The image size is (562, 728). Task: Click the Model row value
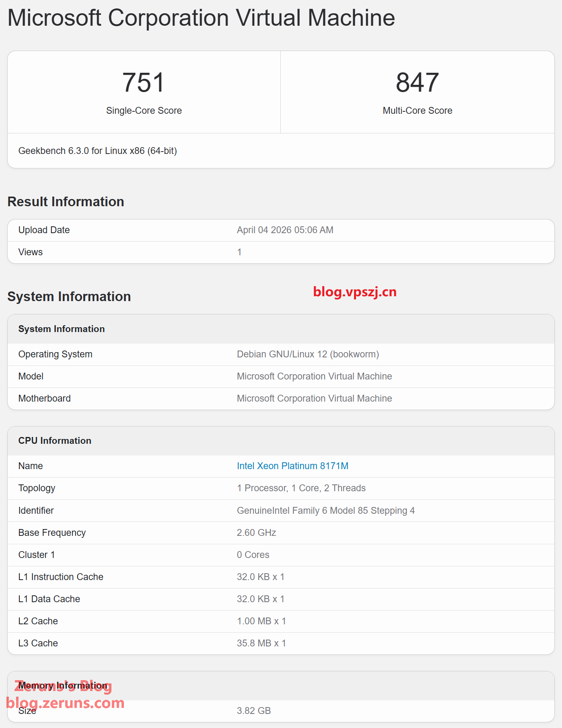[314, 376]
